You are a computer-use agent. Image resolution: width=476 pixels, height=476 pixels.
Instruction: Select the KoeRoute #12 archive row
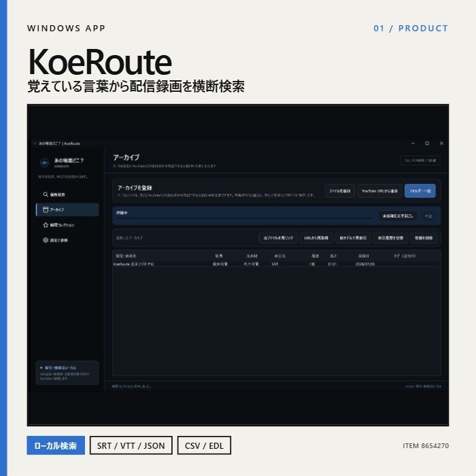(x=276, y=264)
